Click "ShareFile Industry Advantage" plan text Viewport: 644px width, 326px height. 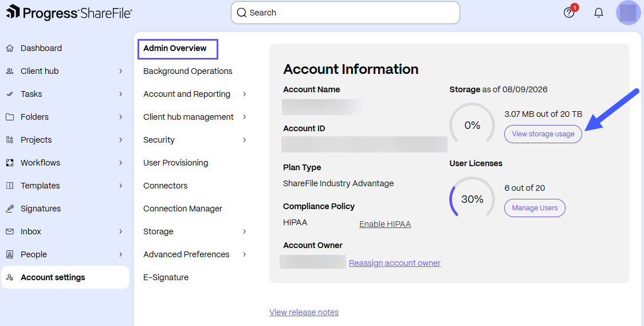[339, 183]
